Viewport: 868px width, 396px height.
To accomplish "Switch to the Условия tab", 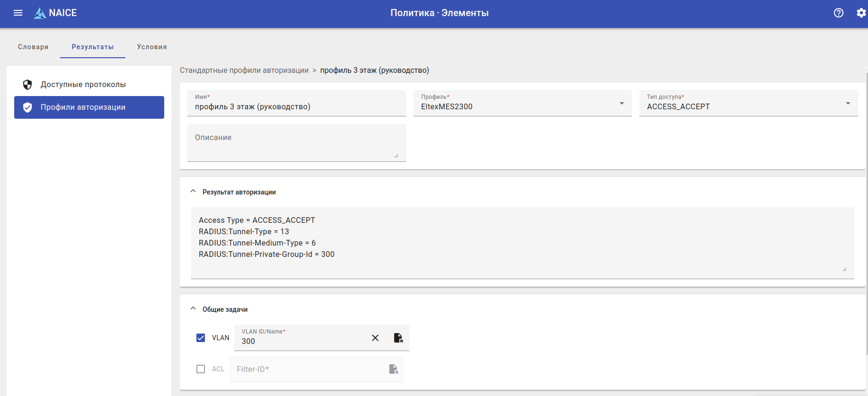I will [152, 47].
